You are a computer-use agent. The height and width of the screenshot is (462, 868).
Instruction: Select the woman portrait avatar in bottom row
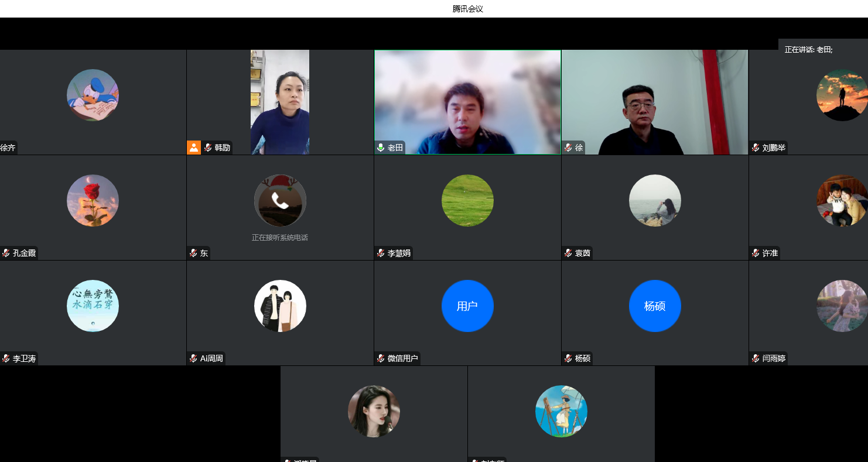[374, 411]
